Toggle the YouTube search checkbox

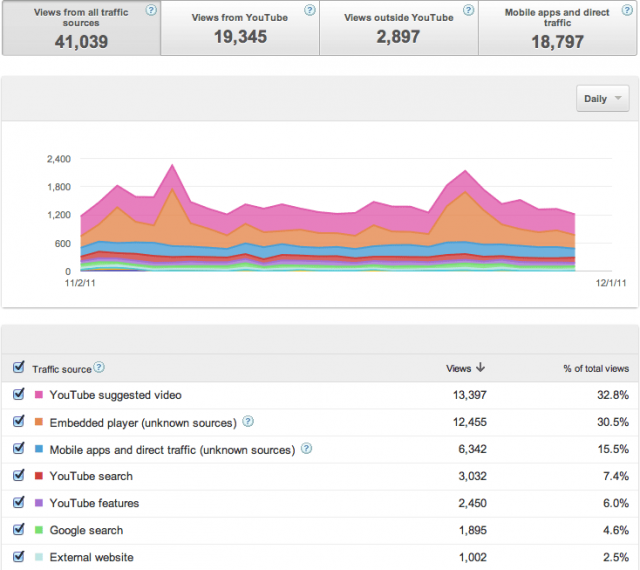pyautogui.click(x=18, y=475)
